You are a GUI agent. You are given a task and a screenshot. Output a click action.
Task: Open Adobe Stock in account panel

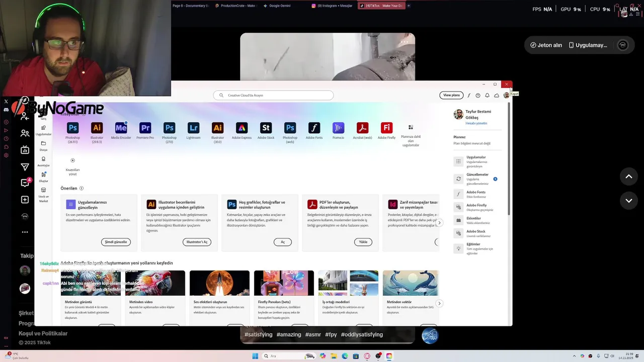tap(477, 233)
